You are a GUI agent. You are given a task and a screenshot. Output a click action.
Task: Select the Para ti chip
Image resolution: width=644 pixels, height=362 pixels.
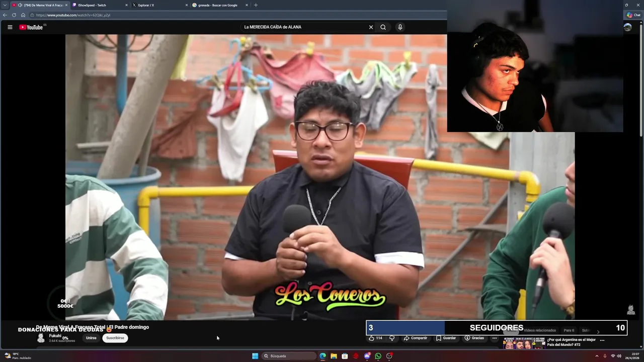pos(569,330)
